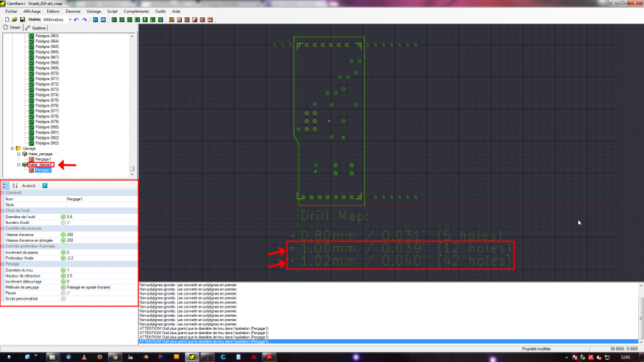Viewport: 644px width, 362px height.
Task: Open the property help icon next to Avancé
Action: tap(45, 186)
